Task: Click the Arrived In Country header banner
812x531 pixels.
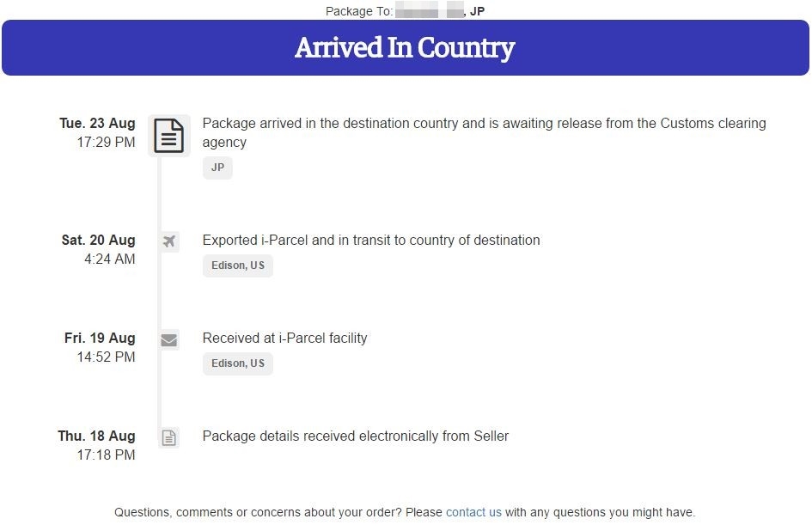Action: point(406,48)
